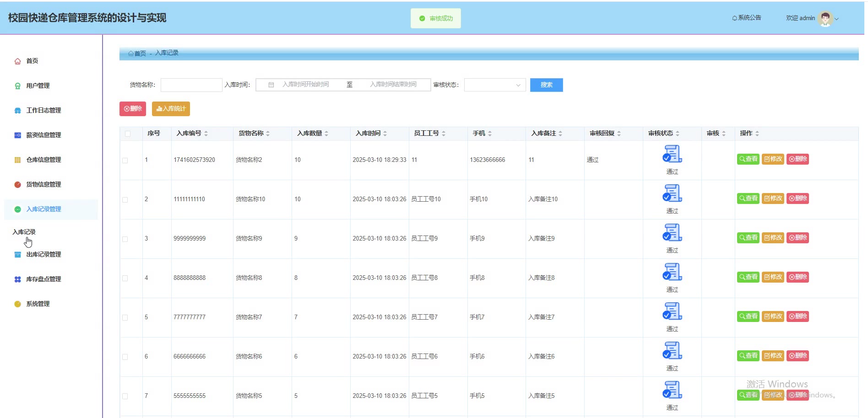
Task: Expand the admin user menu chevron
Action: click(837, 19)
